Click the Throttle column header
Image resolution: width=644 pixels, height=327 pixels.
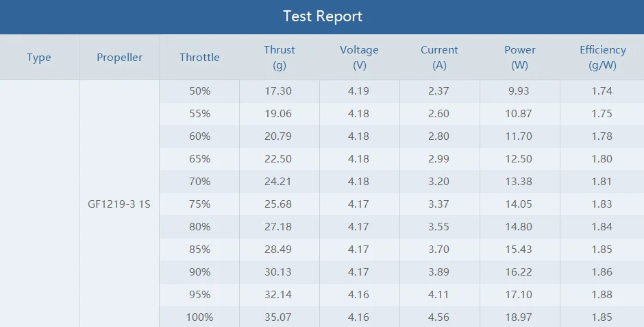coord(199,58)
